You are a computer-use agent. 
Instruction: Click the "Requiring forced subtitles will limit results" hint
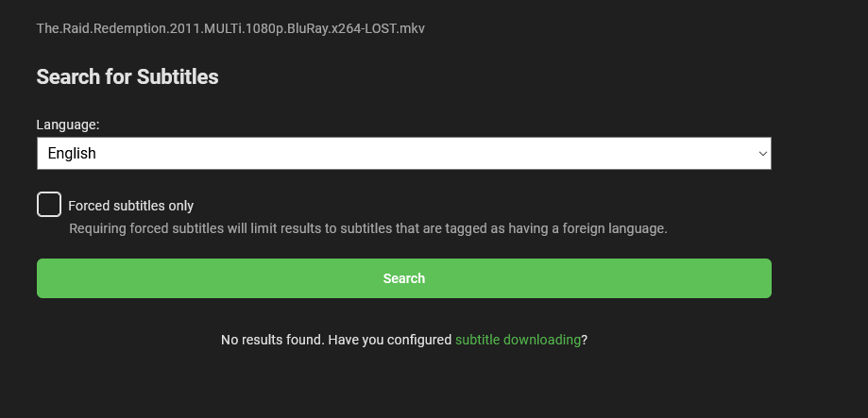tap(368, 228)
